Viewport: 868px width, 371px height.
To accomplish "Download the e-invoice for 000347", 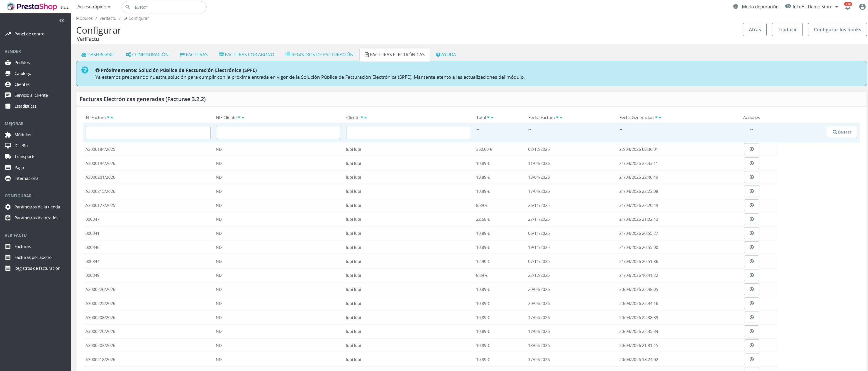I will click(x=751, y=219).
